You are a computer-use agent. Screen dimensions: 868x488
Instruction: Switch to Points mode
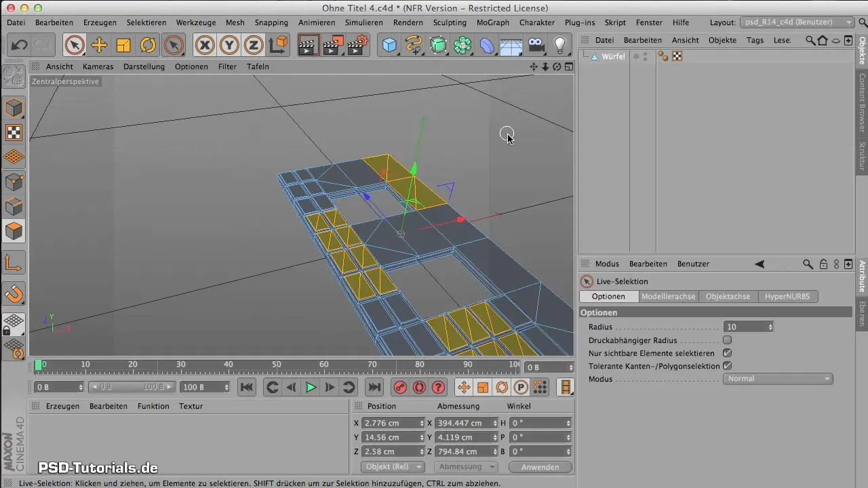point(14,182)
